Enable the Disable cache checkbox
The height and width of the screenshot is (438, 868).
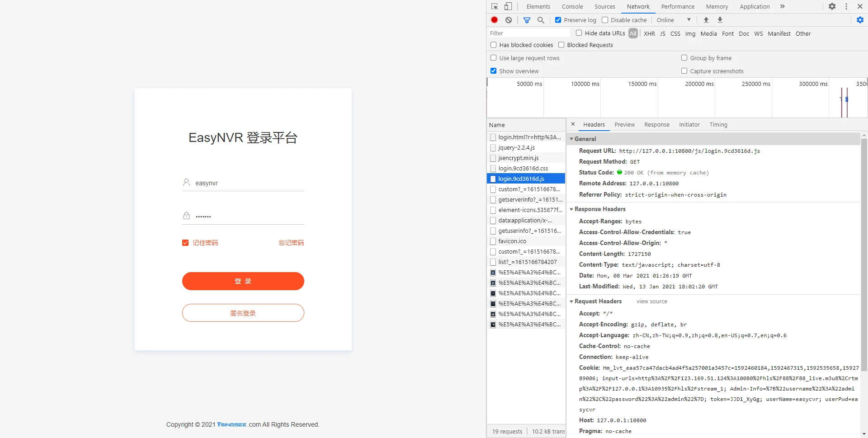pyautogui.click(x=605, y=20)
